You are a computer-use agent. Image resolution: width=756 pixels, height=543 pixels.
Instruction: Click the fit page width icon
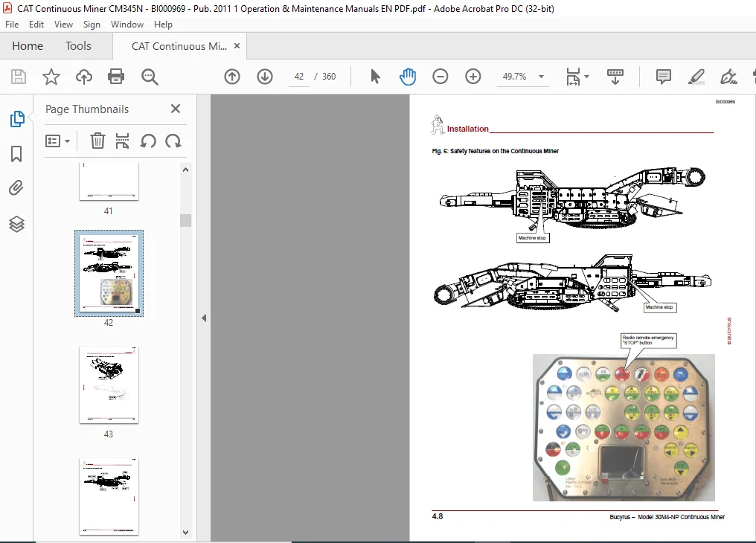point(573,77)
